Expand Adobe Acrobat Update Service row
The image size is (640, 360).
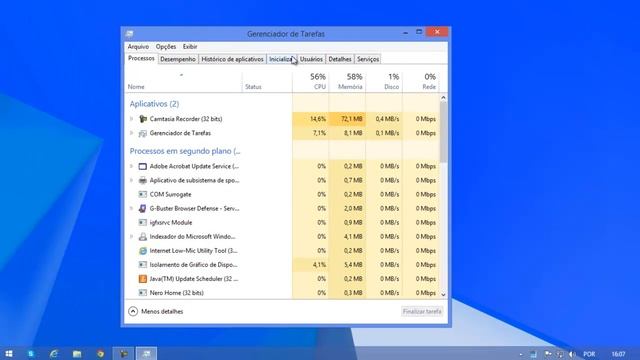[x=131, y=166]
